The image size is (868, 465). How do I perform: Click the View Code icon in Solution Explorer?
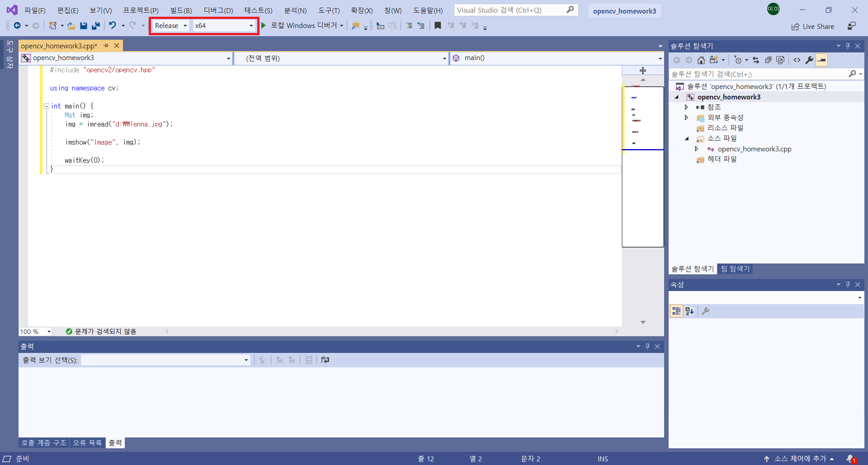pos(797,60)
